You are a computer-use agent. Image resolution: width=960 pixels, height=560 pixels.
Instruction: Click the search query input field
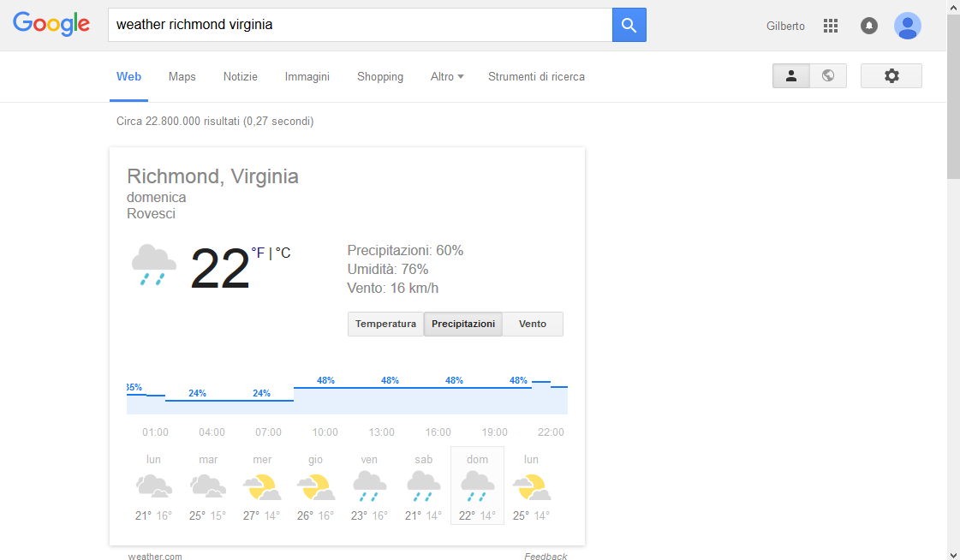tap(360, 25)
